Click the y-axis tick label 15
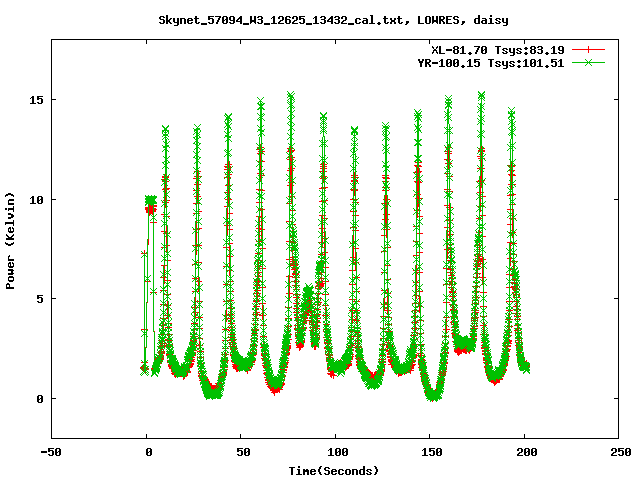Screen dimensions: 640x480 tap(36, 100)
